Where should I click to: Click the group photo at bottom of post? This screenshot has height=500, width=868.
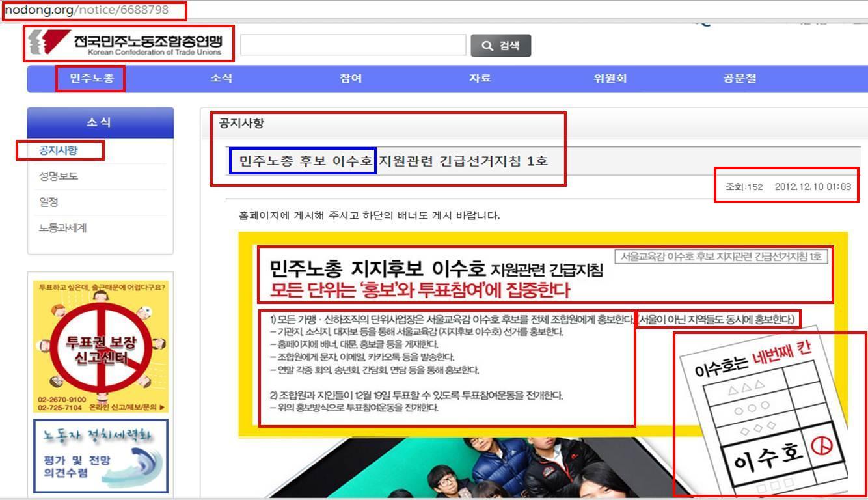coord(521,469)
